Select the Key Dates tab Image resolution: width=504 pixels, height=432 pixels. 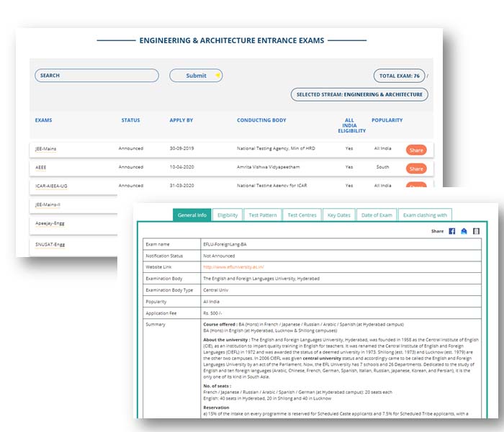[x=338, y=215]
